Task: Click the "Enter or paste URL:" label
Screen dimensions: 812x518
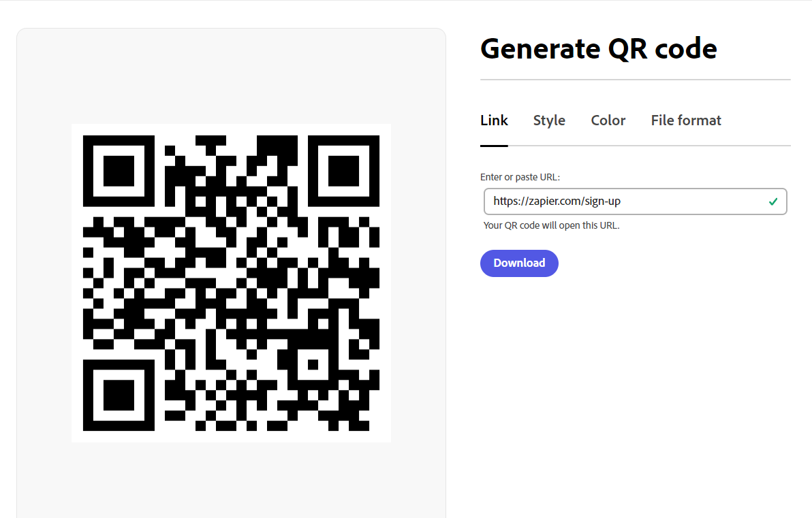Action: 520,177
